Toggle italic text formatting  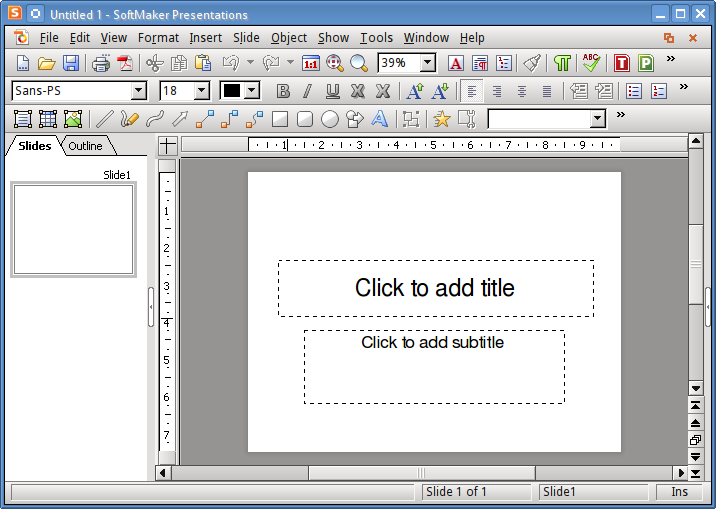click(307, 91)
